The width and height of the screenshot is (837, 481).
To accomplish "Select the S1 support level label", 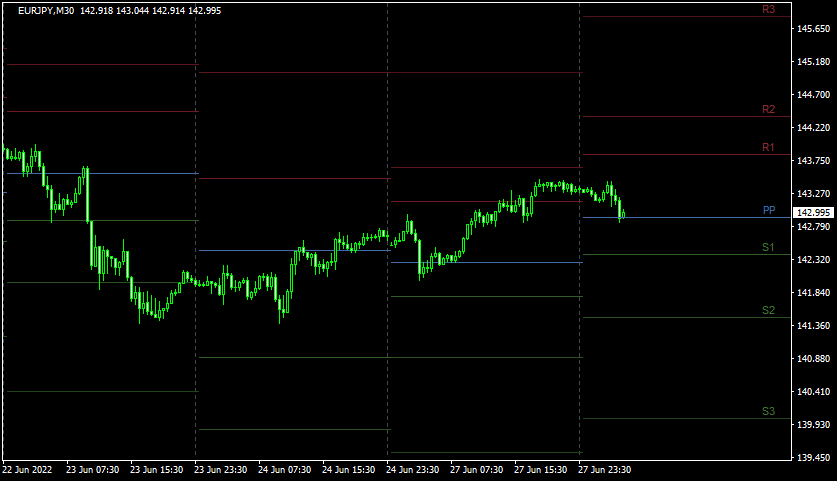I will pyautogui.click(x=768, y=247).
